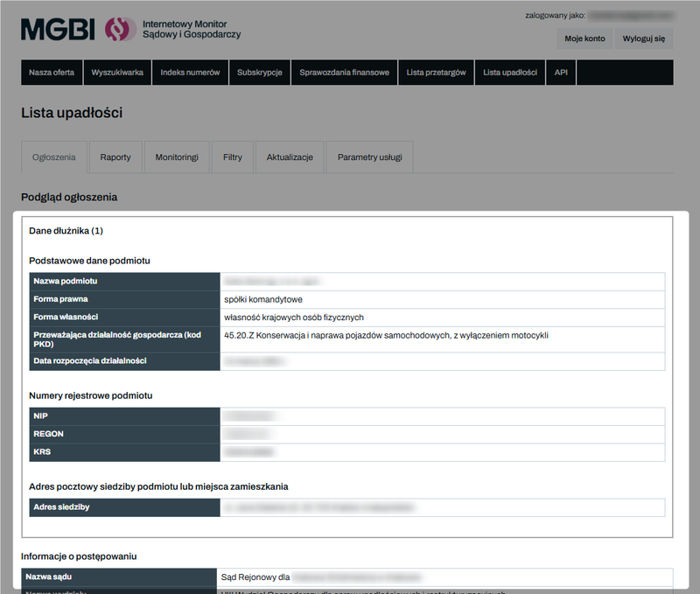The height and width of the screenshot is (594, 700).
Task: Open the Subskrypcje menu item
Action: tap(259, 73)
